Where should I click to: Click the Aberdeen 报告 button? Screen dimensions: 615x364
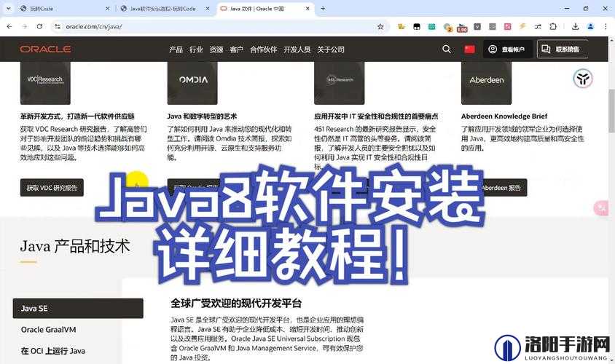[x=503, y=188]
